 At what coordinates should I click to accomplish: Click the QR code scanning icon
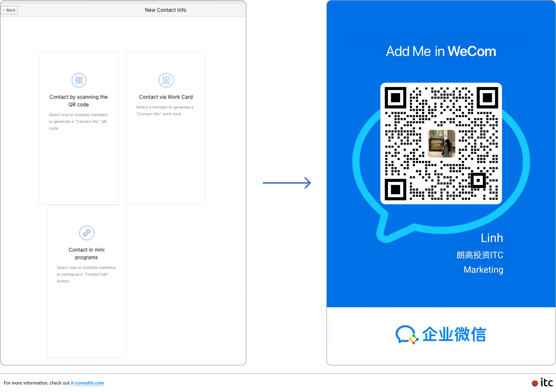pyautogui.click(x=79, y=80)
